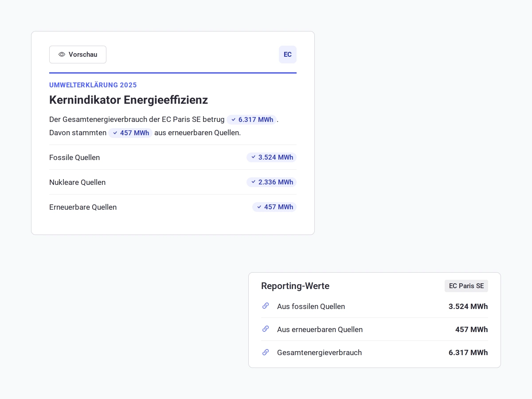Viewport: 532px width, 399px height.
Task: Click the EC Paris SE tag
Action: 466,286
